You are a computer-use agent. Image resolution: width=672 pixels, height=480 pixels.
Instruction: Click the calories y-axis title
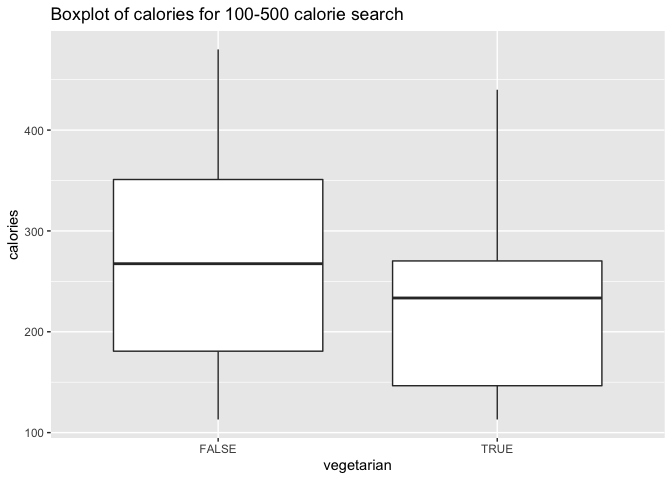click(x=14, y=234)
